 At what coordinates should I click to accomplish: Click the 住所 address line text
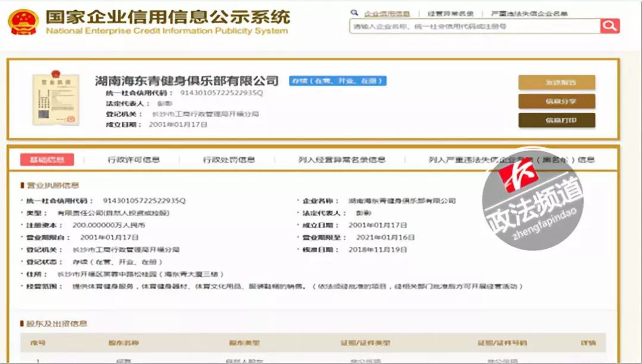coord(140,274)
